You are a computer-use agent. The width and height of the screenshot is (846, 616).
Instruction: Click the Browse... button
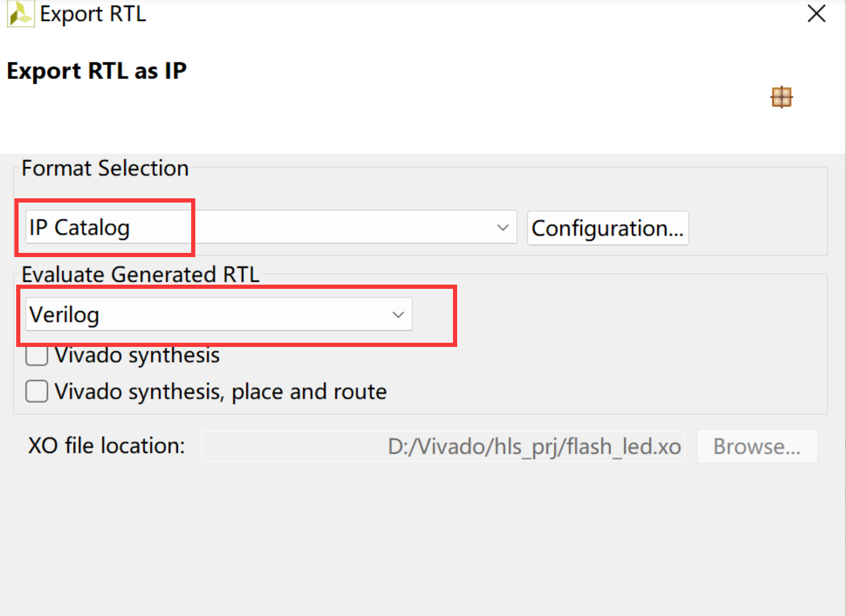click(757, 446)
